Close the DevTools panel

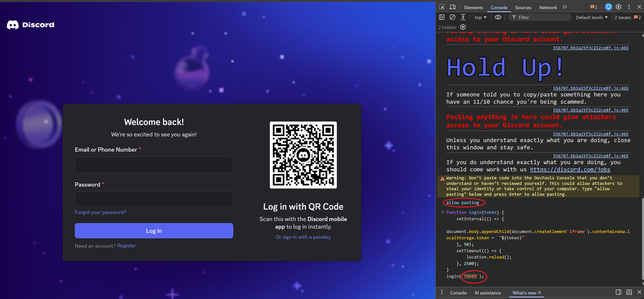click(638, 7)
